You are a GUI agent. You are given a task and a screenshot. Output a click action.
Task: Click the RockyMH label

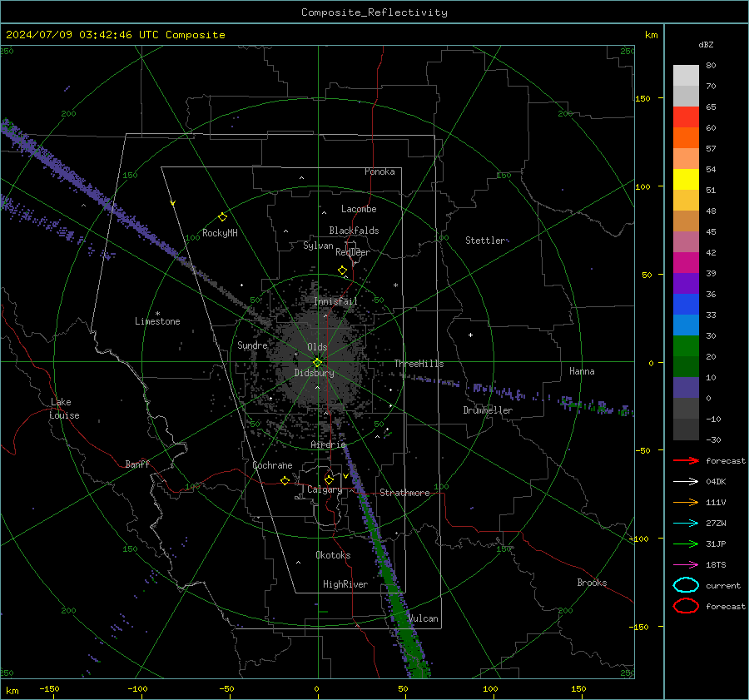coord(220,233)
